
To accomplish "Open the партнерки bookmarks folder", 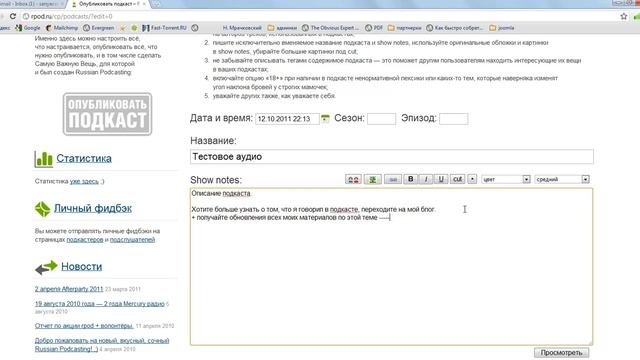I will 404,28.
